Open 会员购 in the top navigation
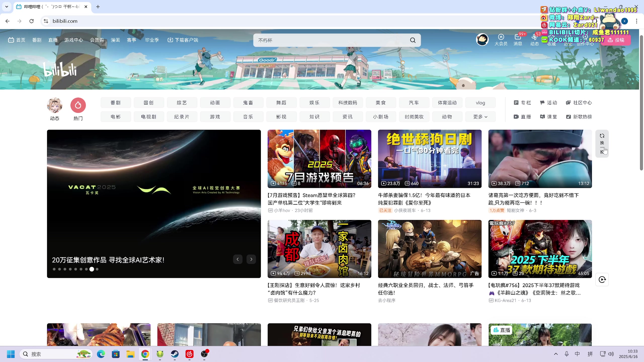Screen dimensions: 644x362 (x=97, y=40)
